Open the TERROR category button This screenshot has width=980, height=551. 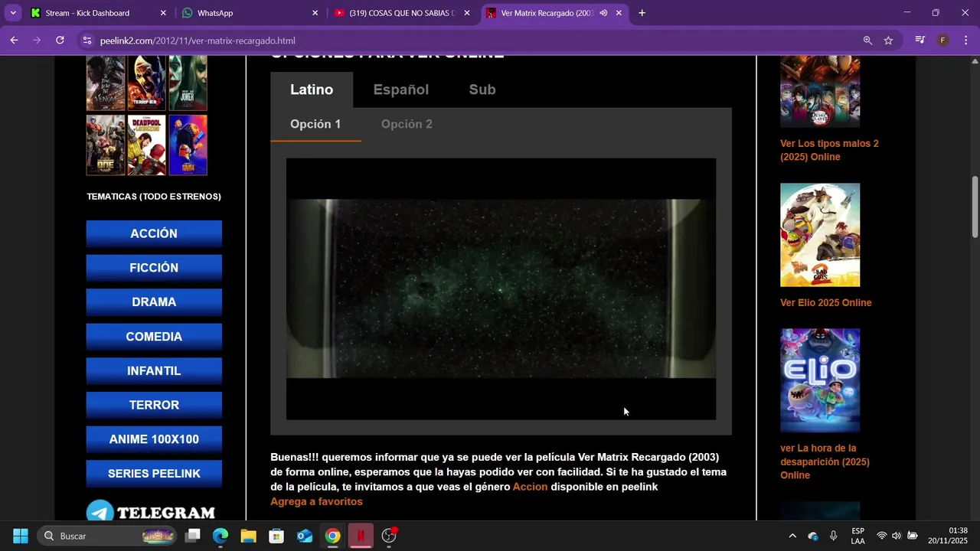coord(154,405)
